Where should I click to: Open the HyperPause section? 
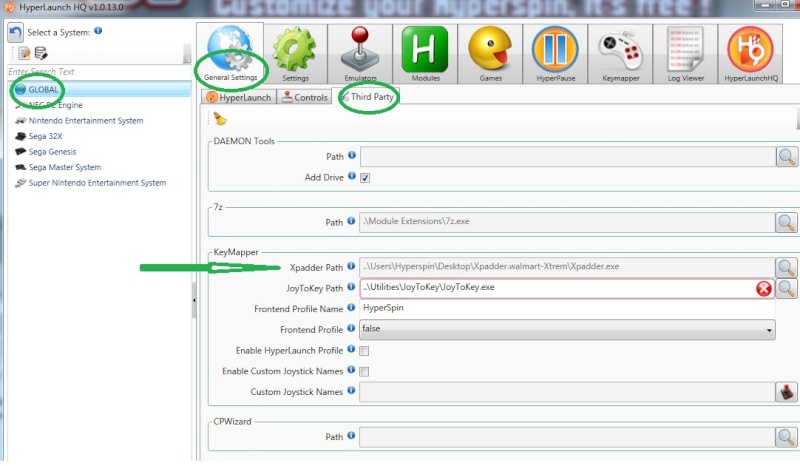coord(556,54)
